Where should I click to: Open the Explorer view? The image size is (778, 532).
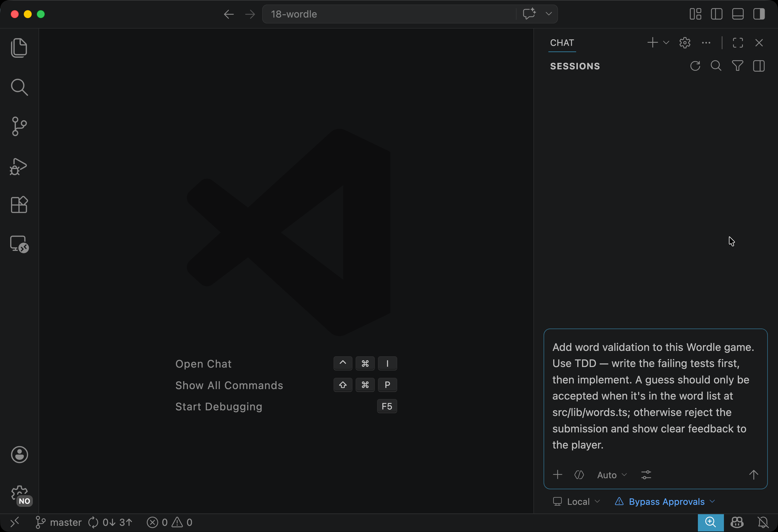(x=19, y=48)
